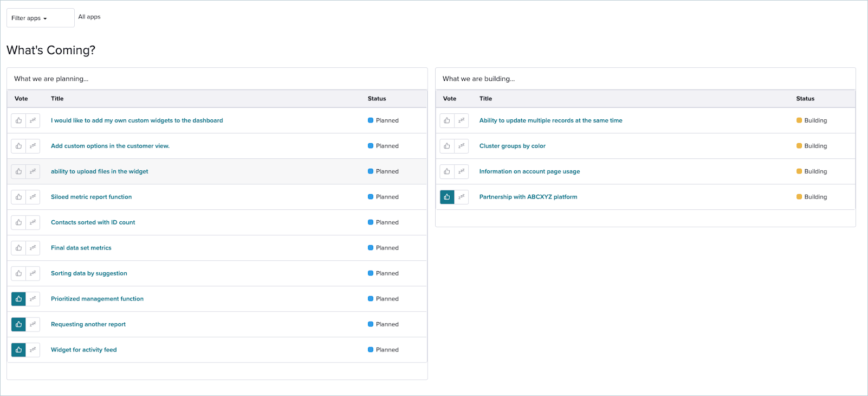Open 'I would like to add my own custom widgets' link
The height and width of the screenshot is (396, 868).
137,120
